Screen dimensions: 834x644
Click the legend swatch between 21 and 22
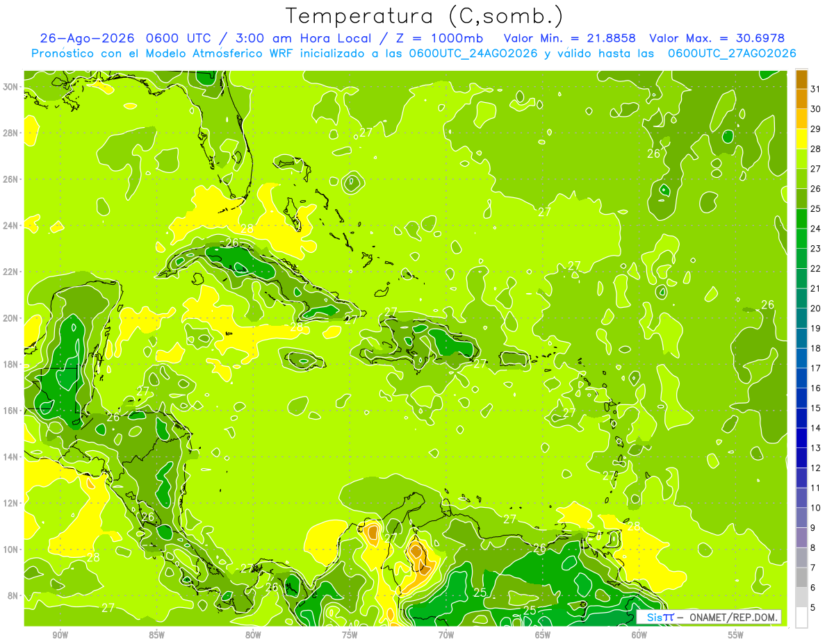point(801,278)
